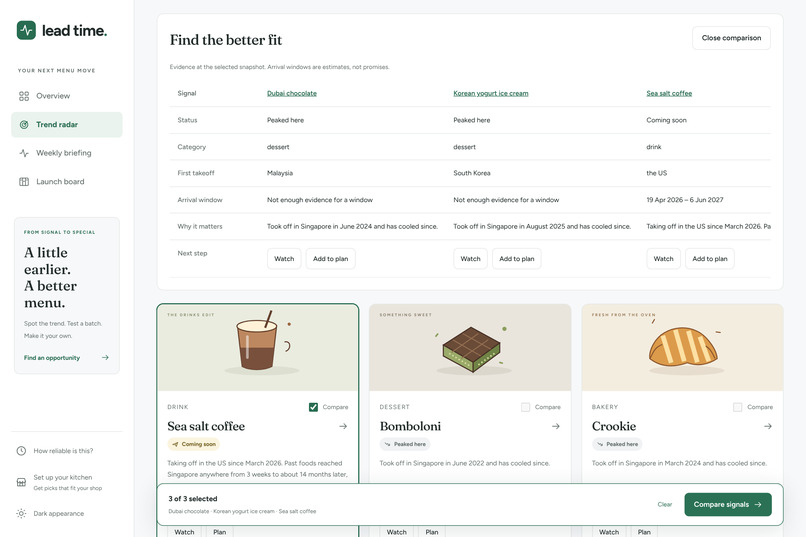Check Compare on Bomboloni card
Viewport: 806px width, 537px height.
(525, 407)
